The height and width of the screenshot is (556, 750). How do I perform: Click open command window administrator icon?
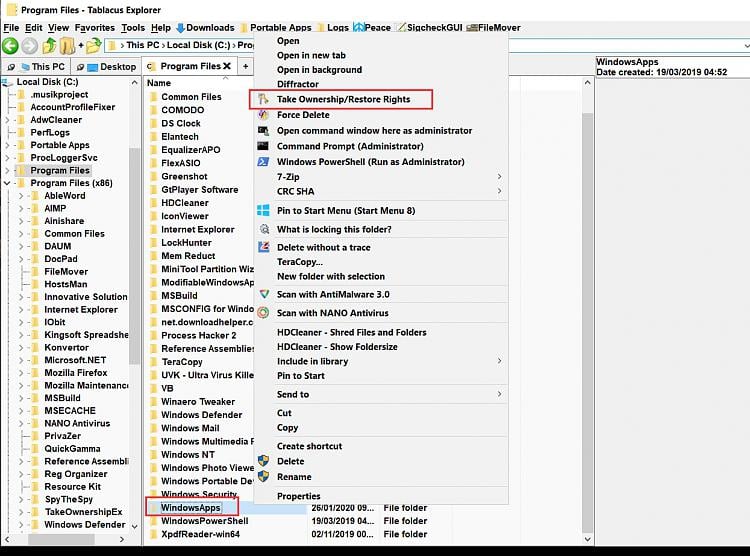coord(263,131)
